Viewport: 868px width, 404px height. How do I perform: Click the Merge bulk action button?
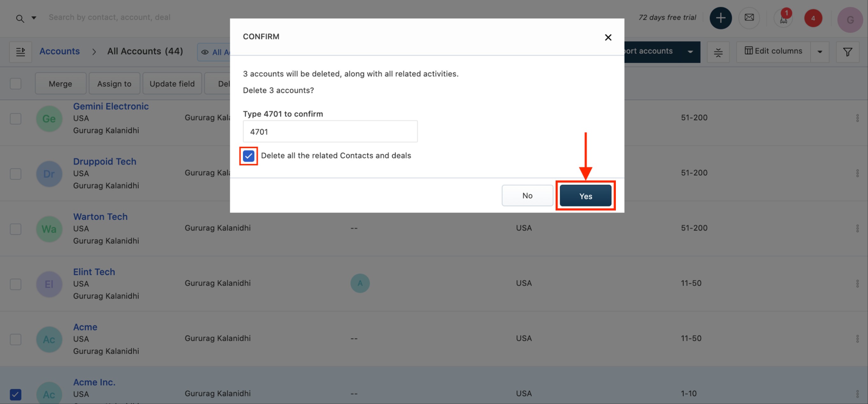click(x=60, y=83)
